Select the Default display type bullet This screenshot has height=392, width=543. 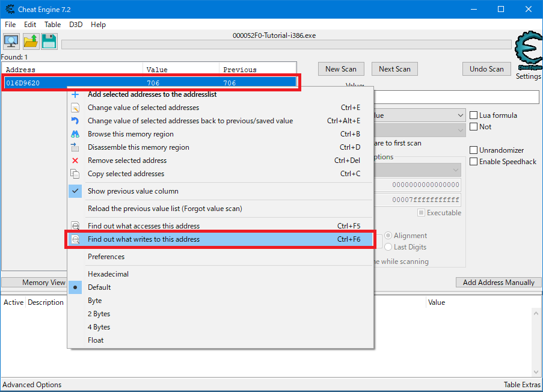point(75,287)
